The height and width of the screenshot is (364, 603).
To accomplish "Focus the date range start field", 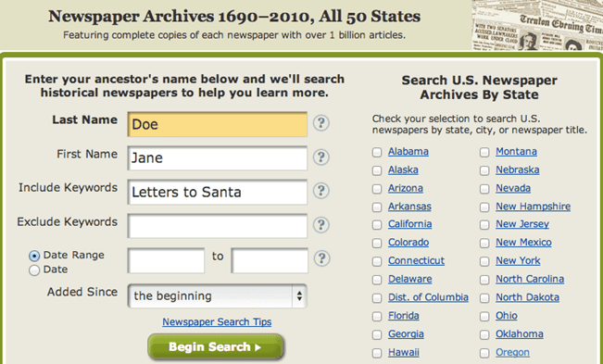I will click(166, 260).
